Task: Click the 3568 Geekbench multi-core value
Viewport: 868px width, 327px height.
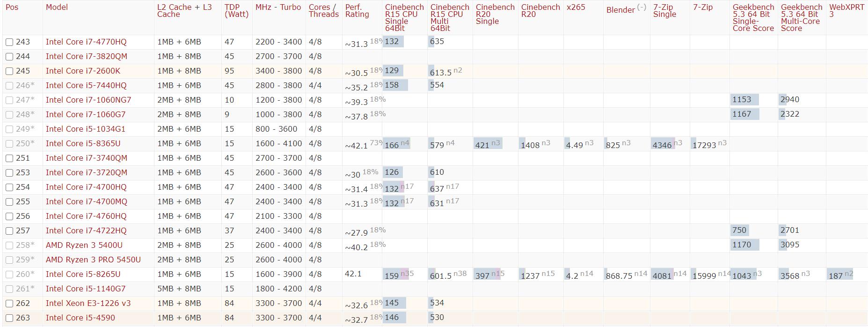Action: [790, 276]
